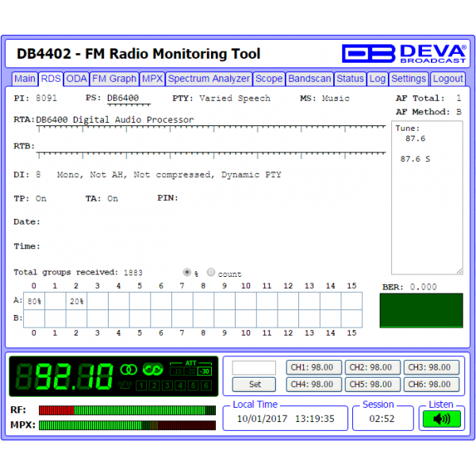Click preset indicator 5

click(193, 386)
